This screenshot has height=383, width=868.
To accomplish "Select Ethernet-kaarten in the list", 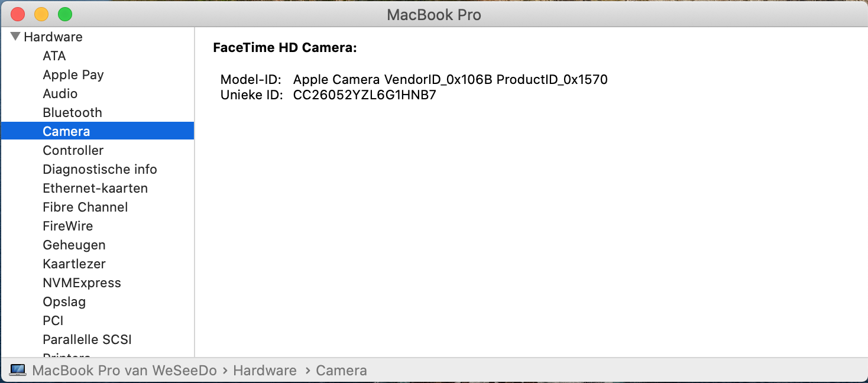I will [x=95, y=189].
